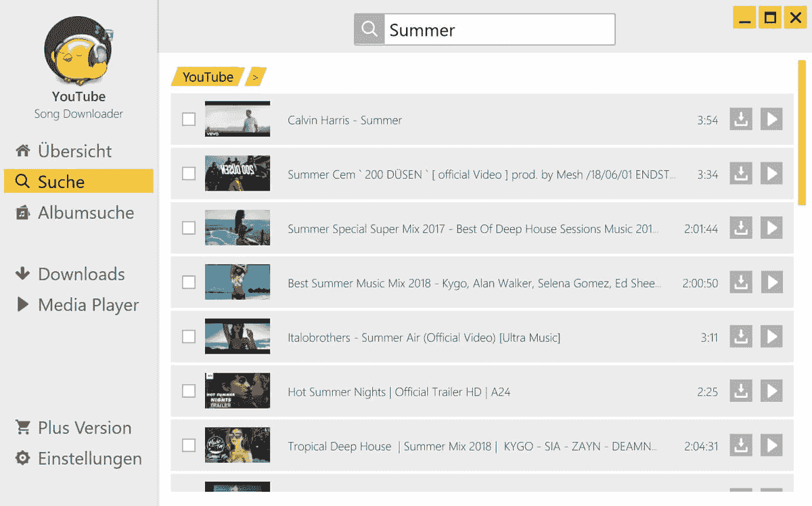The image size is (812, 506).
Task: Download Summer Cem 200 DÜSEN video
Action: click(741, 174)
